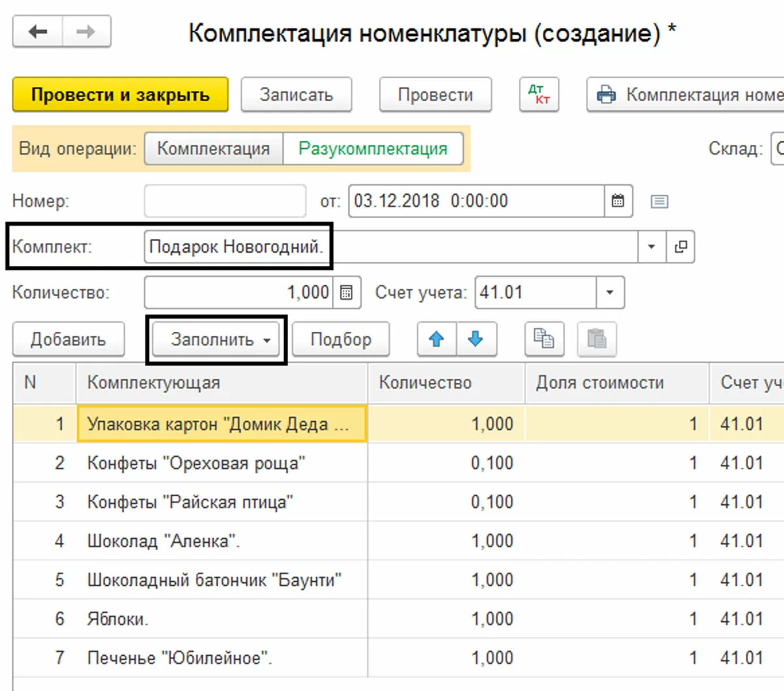
Task: Click the Количество column header
Action: click(446, 383)
